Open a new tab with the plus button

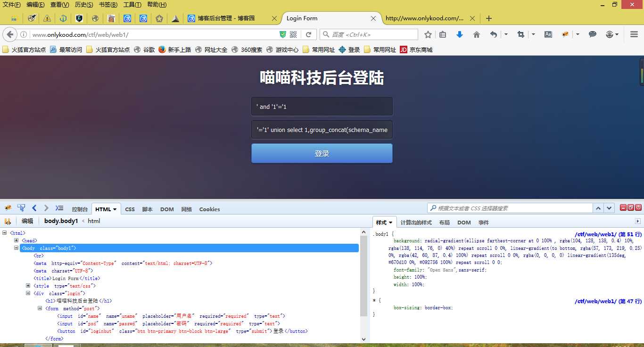point(489,18)
